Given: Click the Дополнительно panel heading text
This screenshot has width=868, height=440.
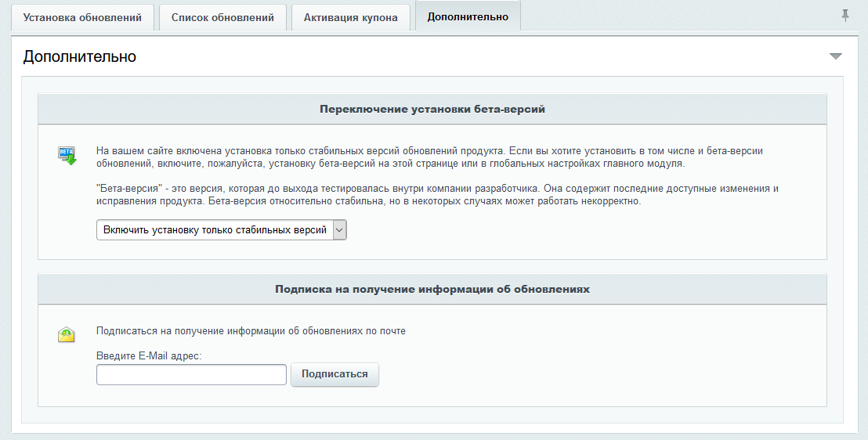Looking at the screenshot, I should coord(80,56).
